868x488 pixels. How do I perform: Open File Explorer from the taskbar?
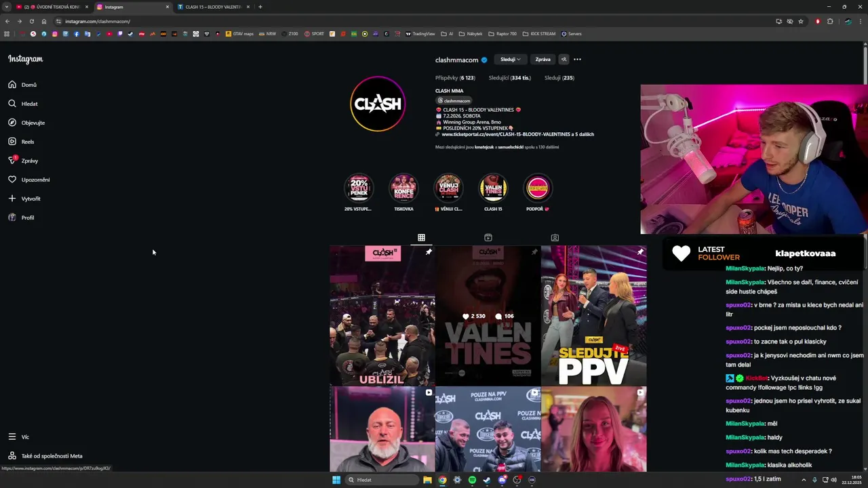(x=427, y=480)
